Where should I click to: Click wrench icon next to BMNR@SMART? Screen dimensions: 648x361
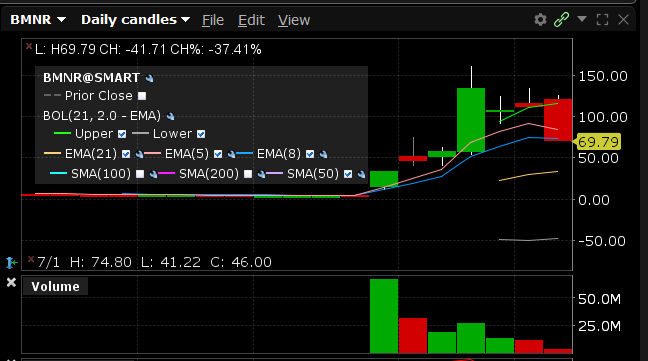click(150, 78)
